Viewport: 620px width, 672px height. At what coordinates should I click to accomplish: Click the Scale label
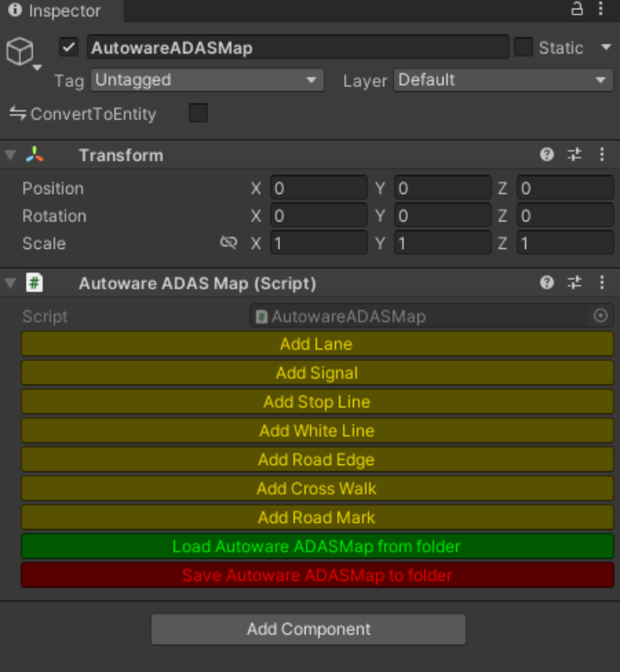(44, 244)
